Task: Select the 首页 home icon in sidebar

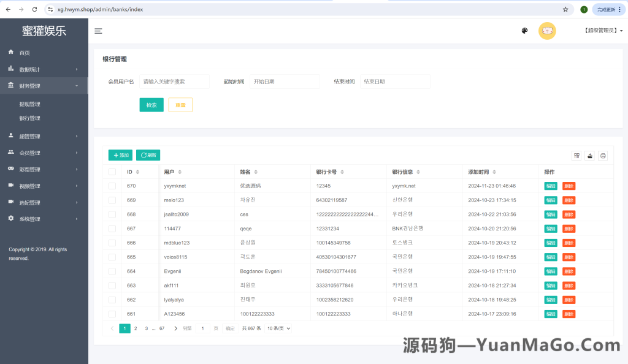Action: coord(10,51)
